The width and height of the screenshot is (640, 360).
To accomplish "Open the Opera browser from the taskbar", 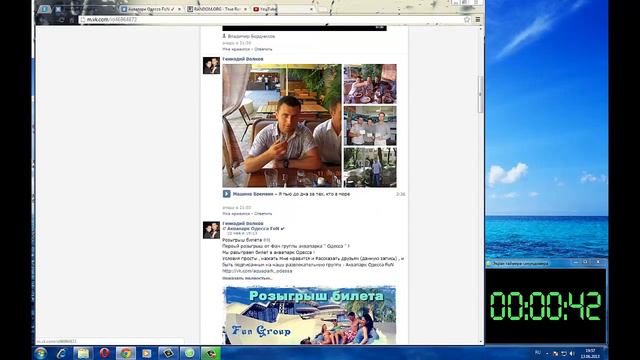I will tap(104, 353).
